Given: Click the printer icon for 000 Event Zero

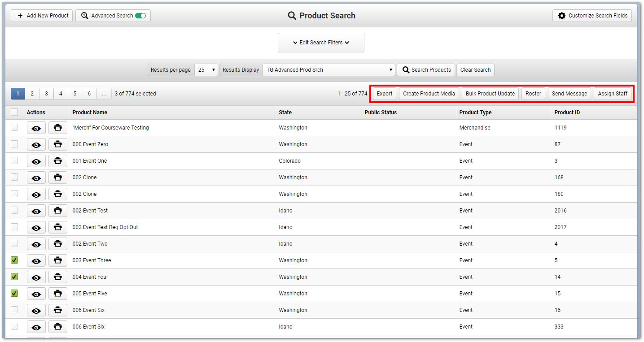Looking at the screenshot, I should [58, 145].
